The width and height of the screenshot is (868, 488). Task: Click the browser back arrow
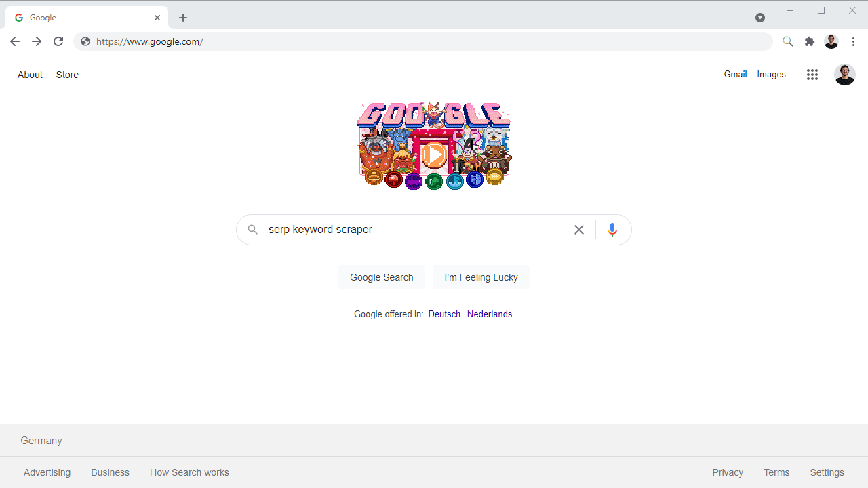click(15, 41)
